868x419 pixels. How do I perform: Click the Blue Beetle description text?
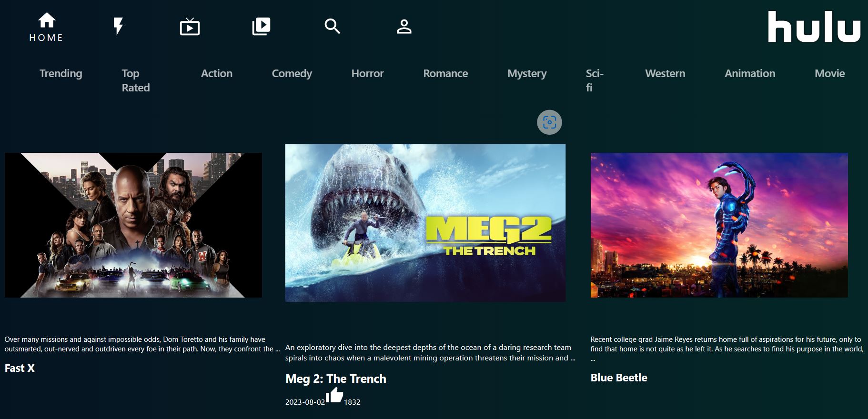coord(727,349)
